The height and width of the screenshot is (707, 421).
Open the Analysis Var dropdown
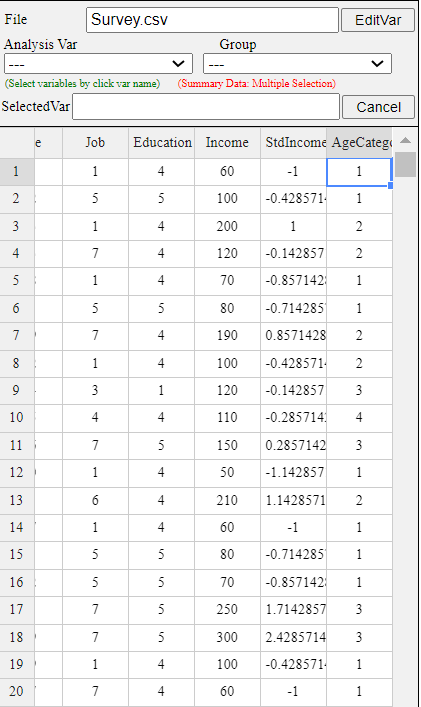(x=98, y=64)
